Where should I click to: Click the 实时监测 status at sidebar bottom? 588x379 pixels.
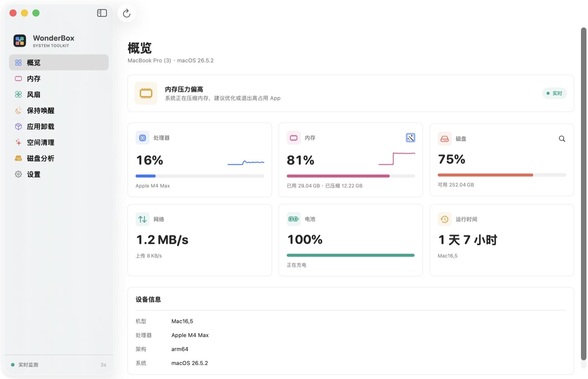coord(25,365)
